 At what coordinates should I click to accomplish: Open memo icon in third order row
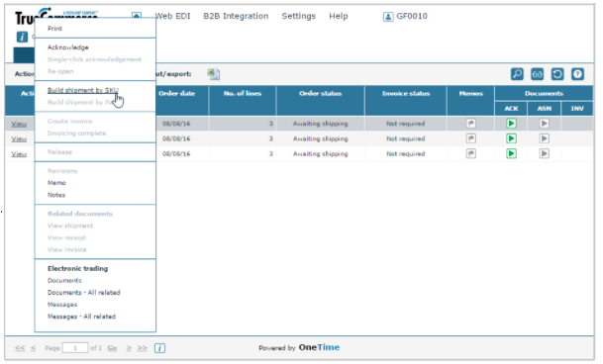pos(470,153)
